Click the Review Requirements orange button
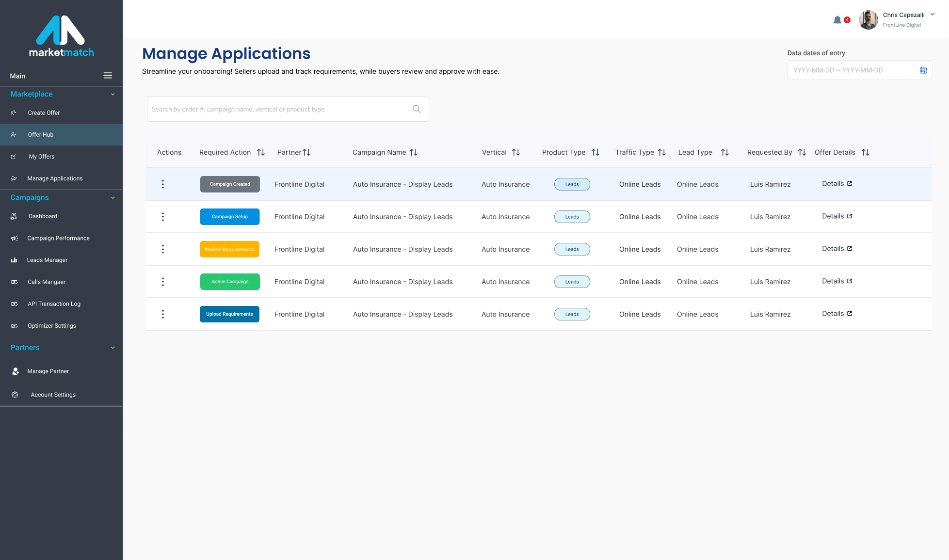This screenshot has height=560, width=949. [x=229, y=249]
